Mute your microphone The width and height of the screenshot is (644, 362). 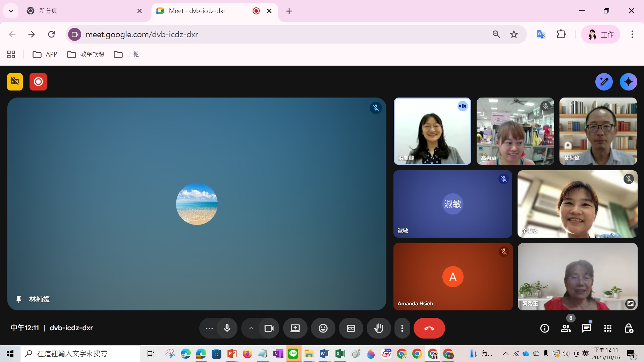227,328
